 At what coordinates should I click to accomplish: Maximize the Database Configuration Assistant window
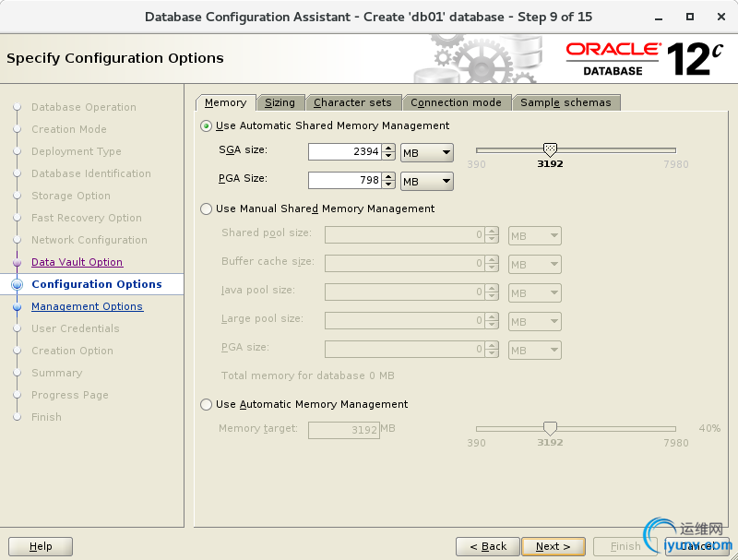point(689,17)
